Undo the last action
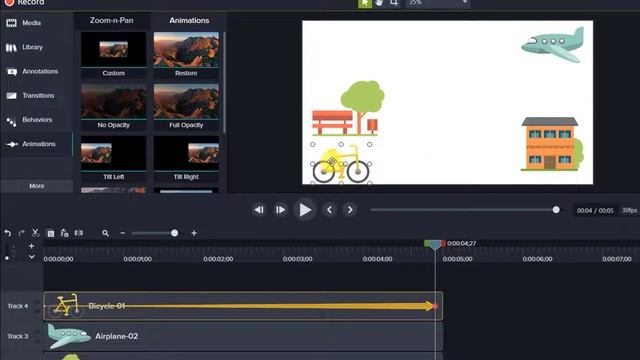Image resolution: width=640 pixels, height=360 pixels. point(8,233)
